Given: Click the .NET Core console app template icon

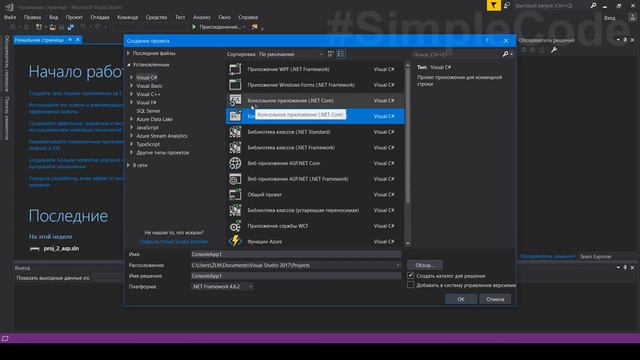Looking at the screenshot, I should tap(235, 100).
